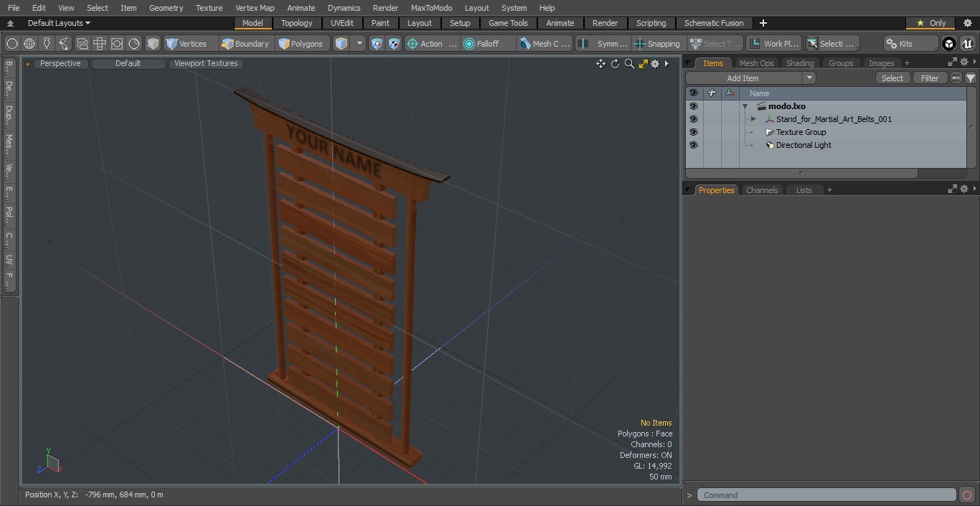The width and height of the screenshot is (980, 506).
Task: Hide the Stand_for_Martial_Art_Belts_001 item
Action: (693, 119)
